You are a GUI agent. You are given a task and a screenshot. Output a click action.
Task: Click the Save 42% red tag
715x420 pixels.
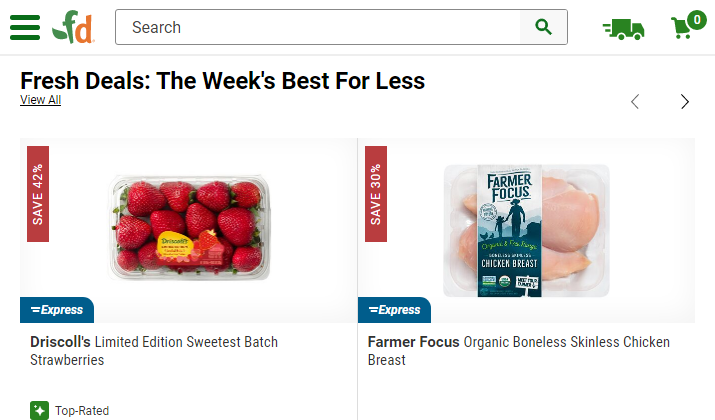[x=38, y=194]
